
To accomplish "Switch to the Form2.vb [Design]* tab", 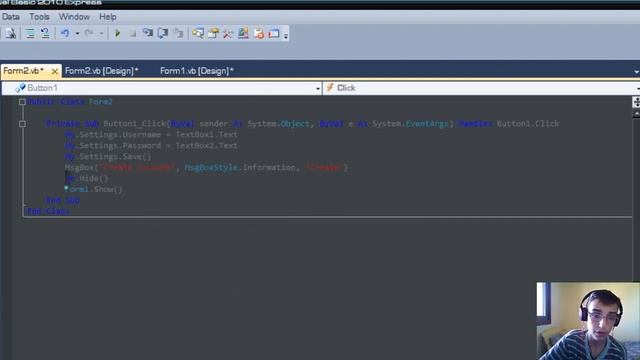I will pyautogui.click(x=102, y=71).
